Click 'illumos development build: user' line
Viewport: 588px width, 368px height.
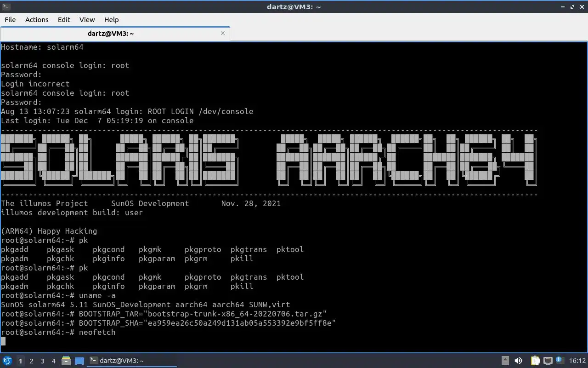click(x=72, y=213)
